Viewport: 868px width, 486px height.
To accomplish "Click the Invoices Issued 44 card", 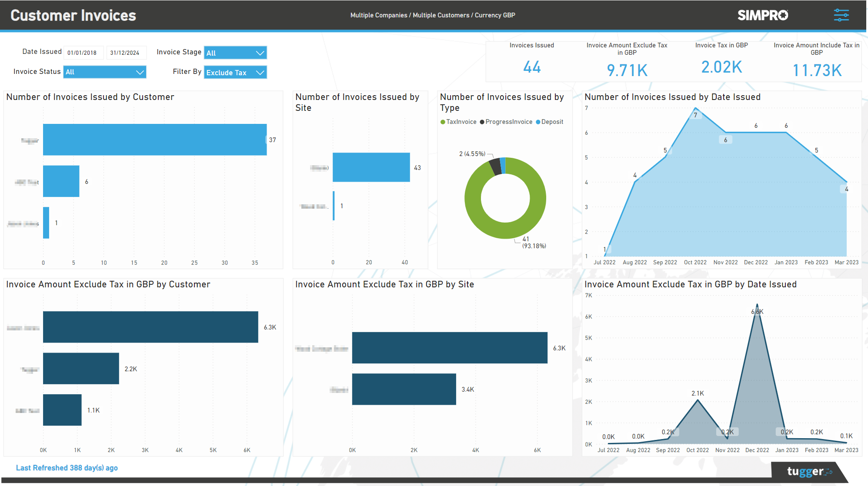I will point(532,61).
